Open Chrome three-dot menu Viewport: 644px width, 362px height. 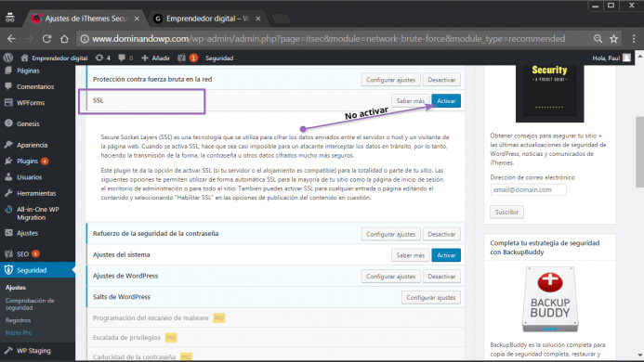[634, 39]
